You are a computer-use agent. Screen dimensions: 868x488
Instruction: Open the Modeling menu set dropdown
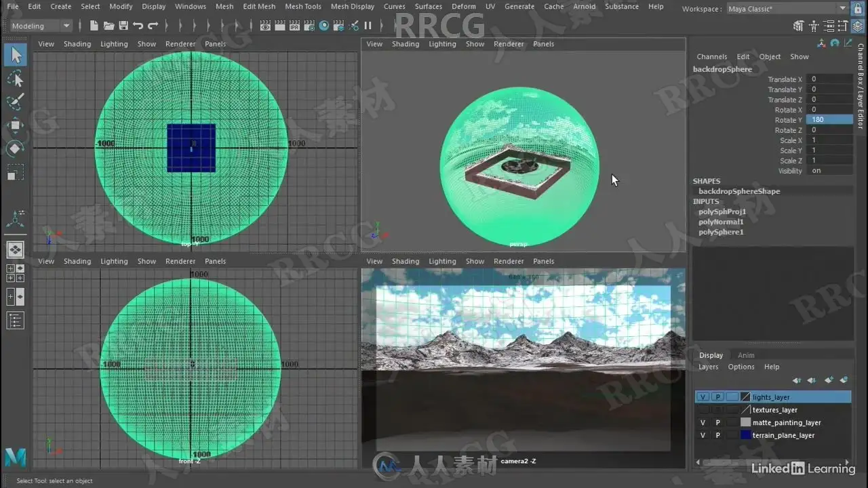(x=41, y=26)
